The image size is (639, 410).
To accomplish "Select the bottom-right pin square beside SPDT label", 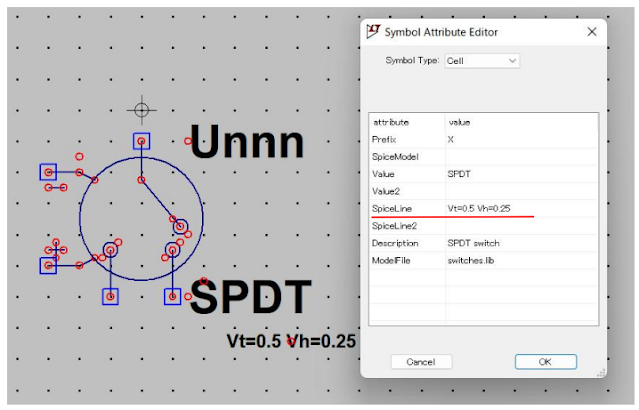I will pyautogui.click(x=172, y=296).
